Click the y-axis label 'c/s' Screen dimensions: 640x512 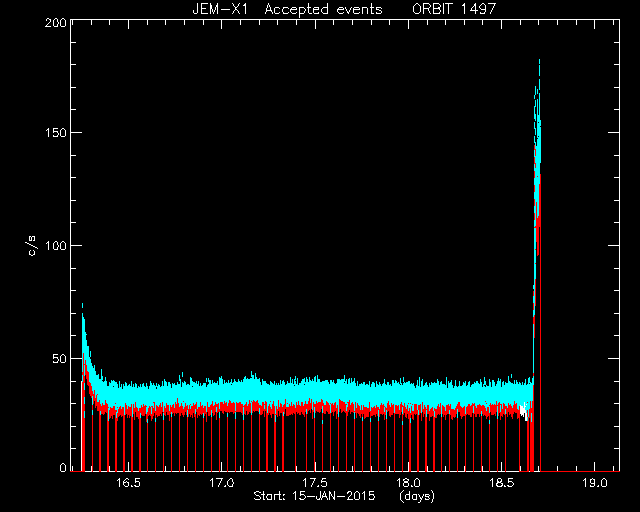tap(32, 246)
